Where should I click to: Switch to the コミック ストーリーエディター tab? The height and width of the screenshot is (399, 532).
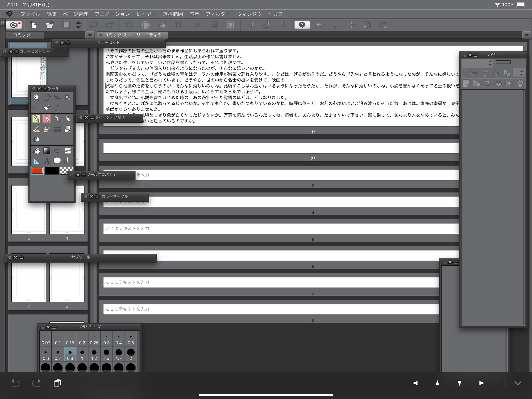tap(135, 35)
